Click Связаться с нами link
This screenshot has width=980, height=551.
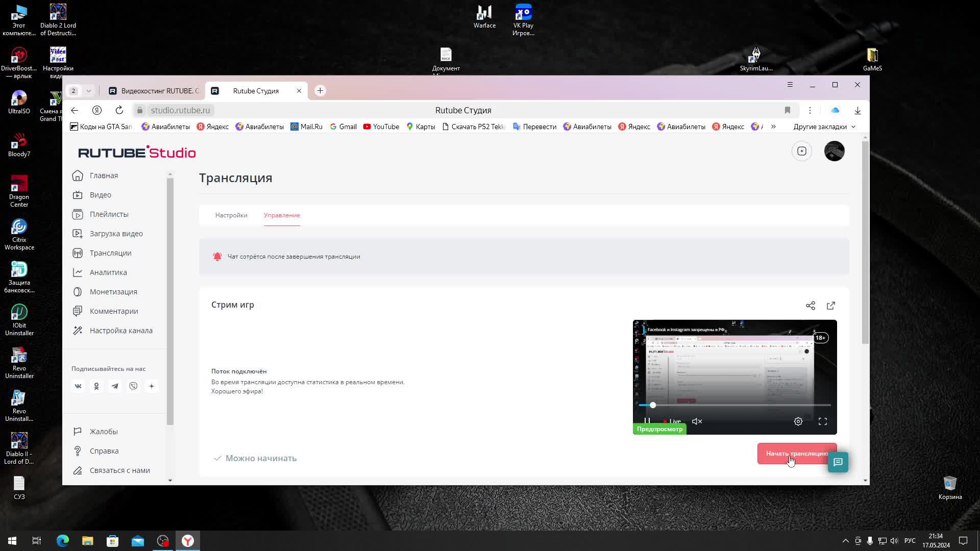tap(111, 470)
